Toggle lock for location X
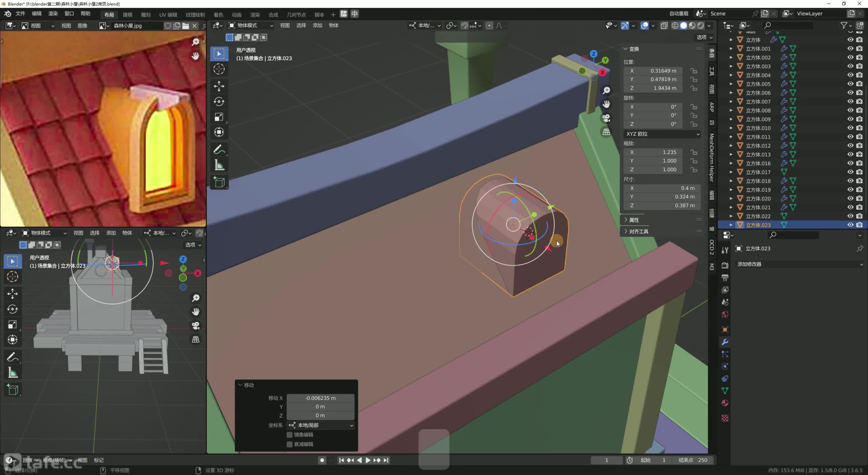 click(x=694, y=71)
